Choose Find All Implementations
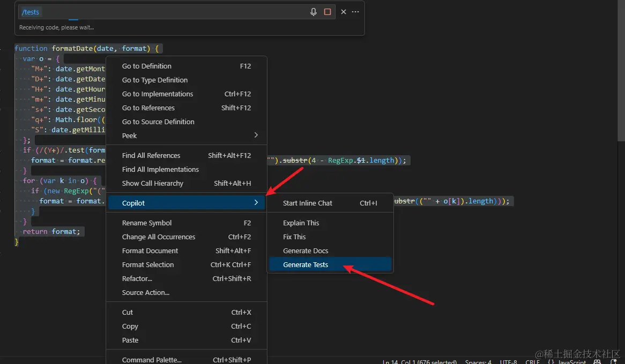Image resolution: width=625 pixels, height=364 pixels. (x=187, y=170)
